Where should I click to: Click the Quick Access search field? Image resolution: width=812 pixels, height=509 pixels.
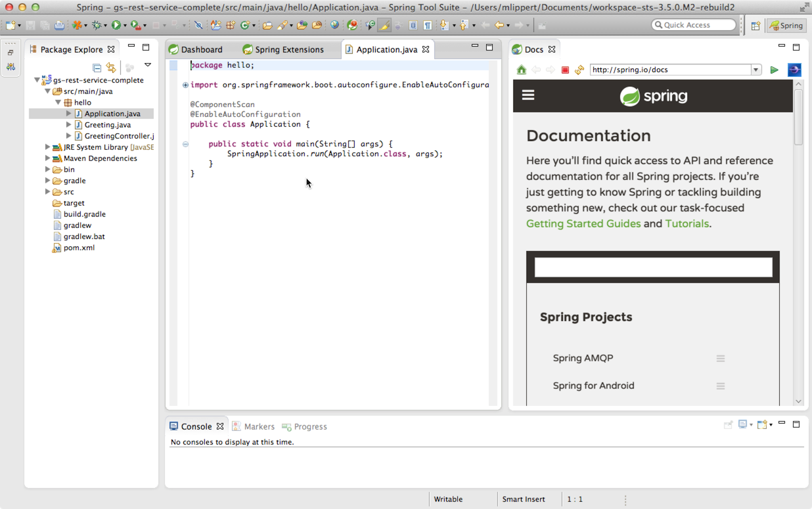693,25
